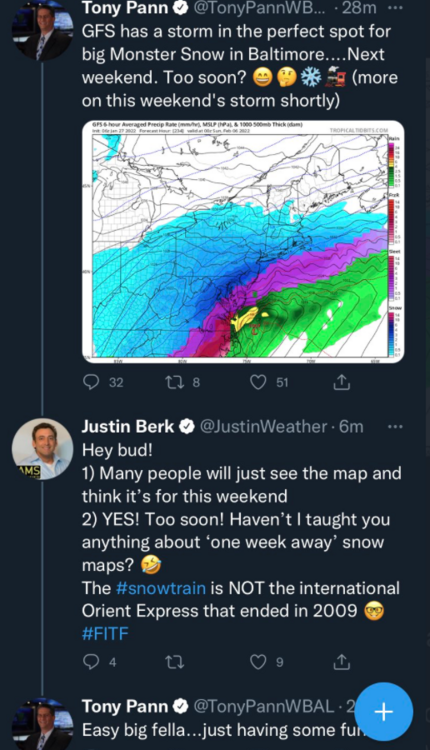Open more options on Tony Pann's first tweet
Image resolution: width=430 pixels, height=750 pixels.
pos(395,8)
